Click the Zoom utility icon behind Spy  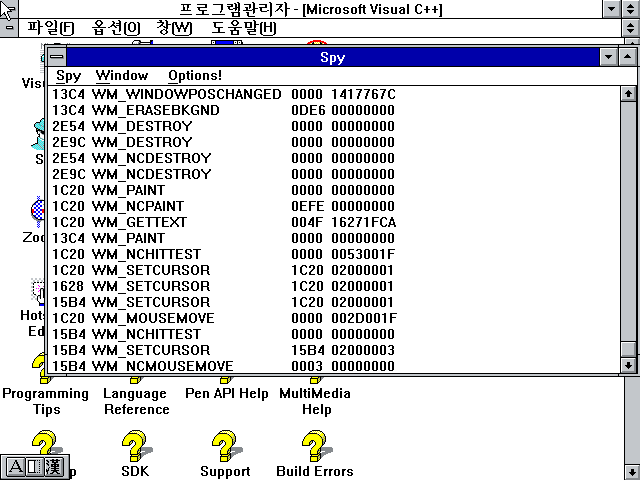click(38, 212)
